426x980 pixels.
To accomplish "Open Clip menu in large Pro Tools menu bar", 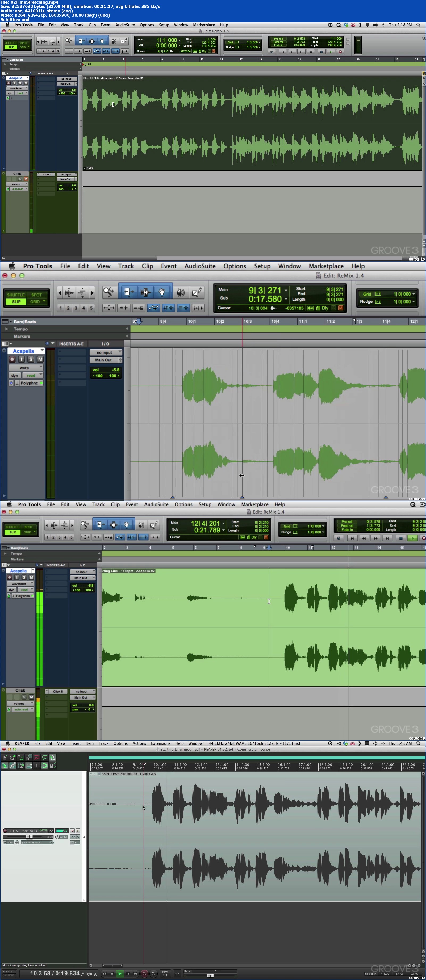I will click(147, 266).
